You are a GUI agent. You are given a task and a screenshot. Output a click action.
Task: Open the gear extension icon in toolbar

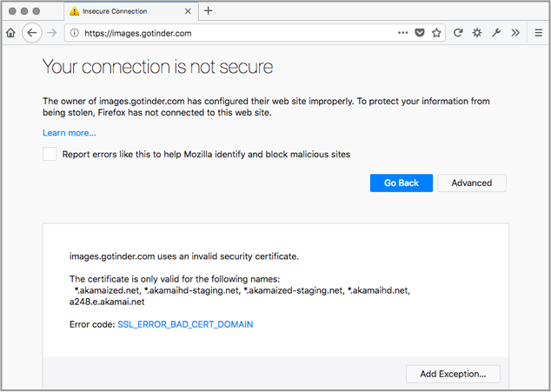[477, 33]
